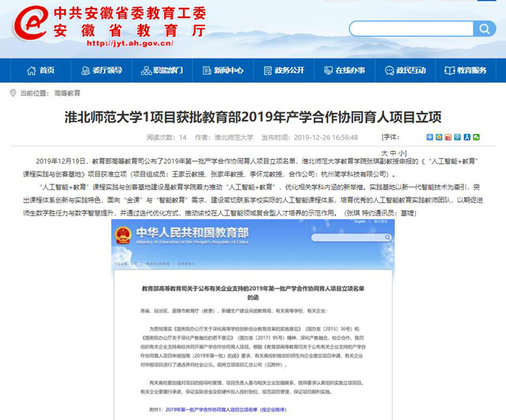Image resolution: width=506 pixels, height=420 pixels.
Task: Click the magnifier search button
Action: (x=484, y=29)
